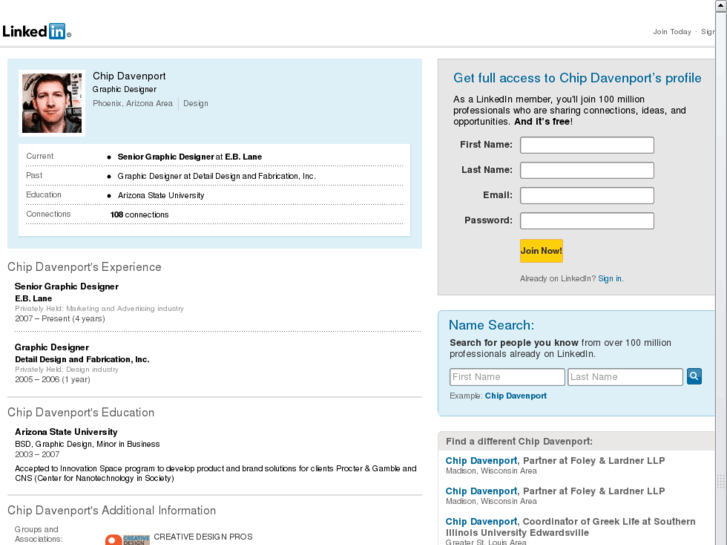
Task: Open Chip Davenport's profile photo
Action: point(52,103)
